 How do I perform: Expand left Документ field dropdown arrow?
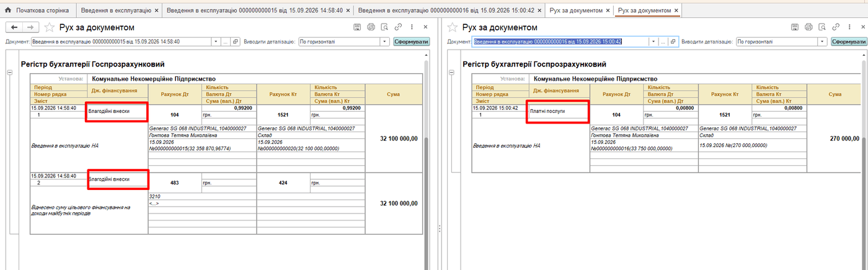click(216, 42)
